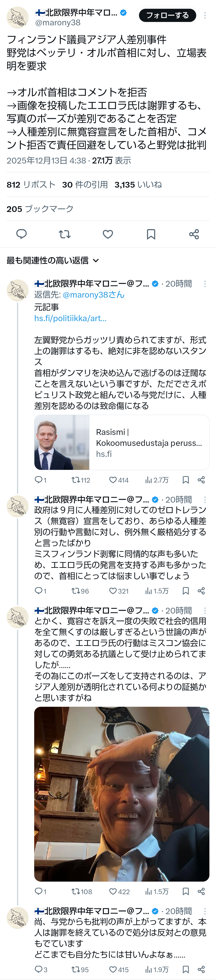Viewport: 216px width, 980px height.
Task: Click the フォローする follow button
Action: click(167, 15)
